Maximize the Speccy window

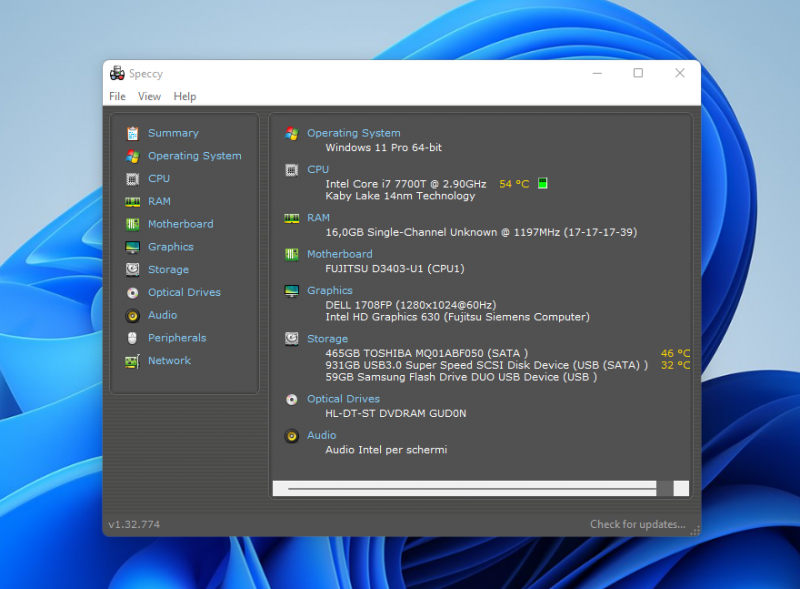(638, 73)
